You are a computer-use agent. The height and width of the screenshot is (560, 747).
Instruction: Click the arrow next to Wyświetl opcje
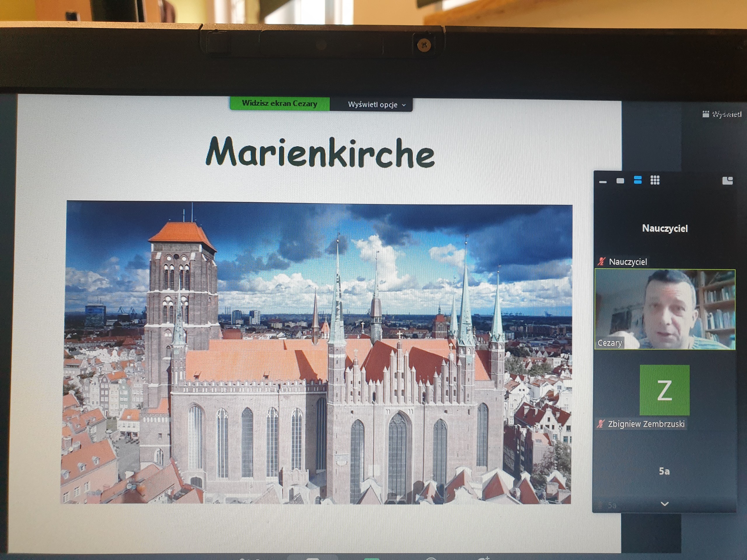click(x=404, y=105)
